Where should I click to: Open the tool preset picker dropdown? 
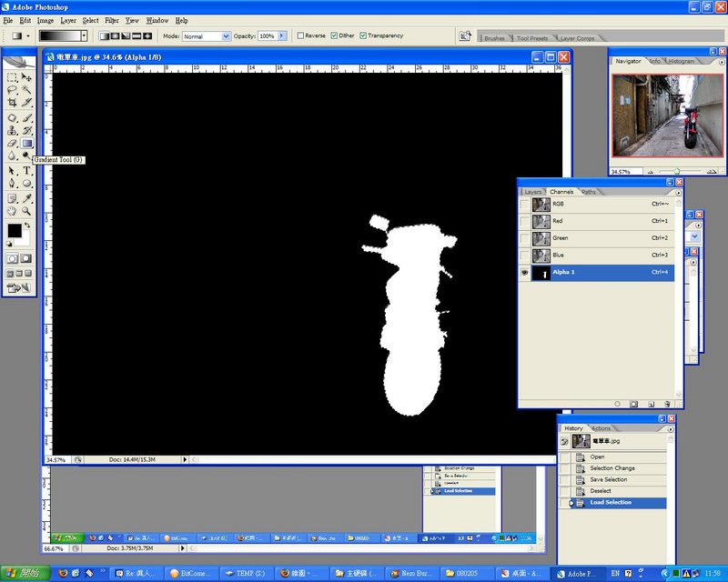coord(28,35)
